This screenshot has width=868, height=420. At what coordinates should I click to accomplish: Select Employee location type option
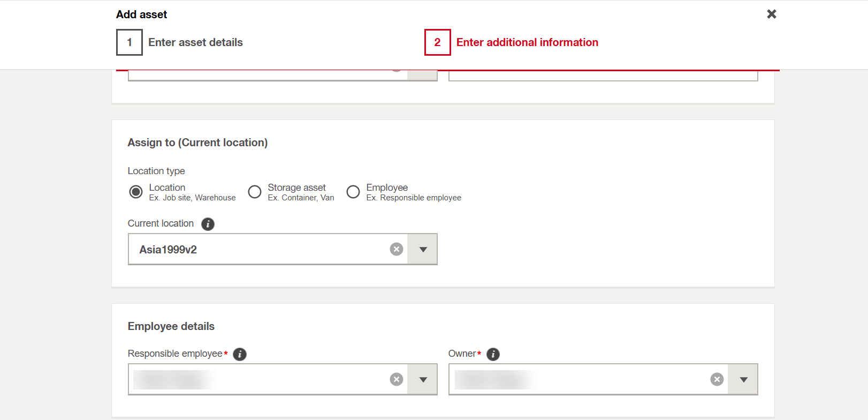pos(353,192)
